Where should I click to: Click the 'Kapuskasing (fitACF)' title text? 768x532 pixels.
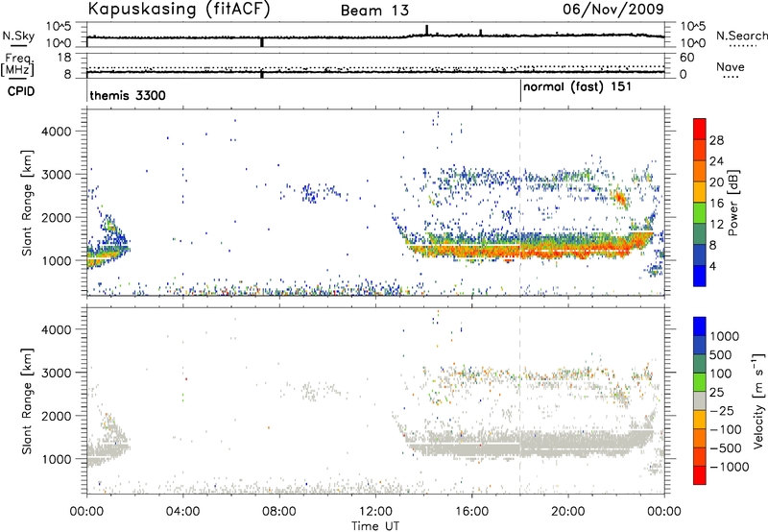[179, 9]
